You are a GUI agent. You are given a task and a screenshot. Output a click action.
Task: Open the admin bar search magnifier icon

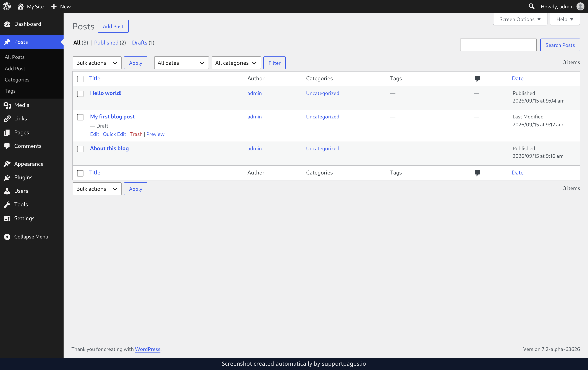[531, 6]
